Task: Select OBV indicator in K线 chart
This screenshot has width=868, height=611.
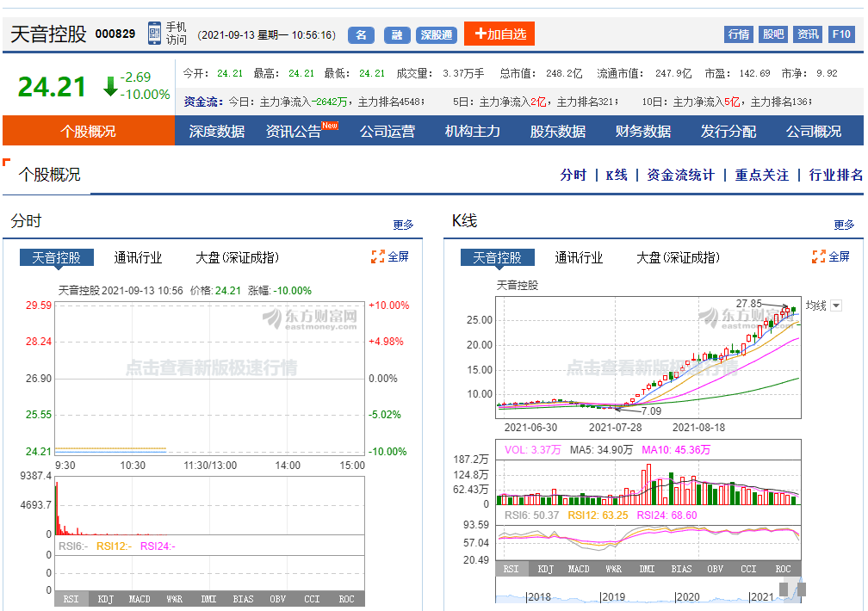Action: click(x=716, y=569)
